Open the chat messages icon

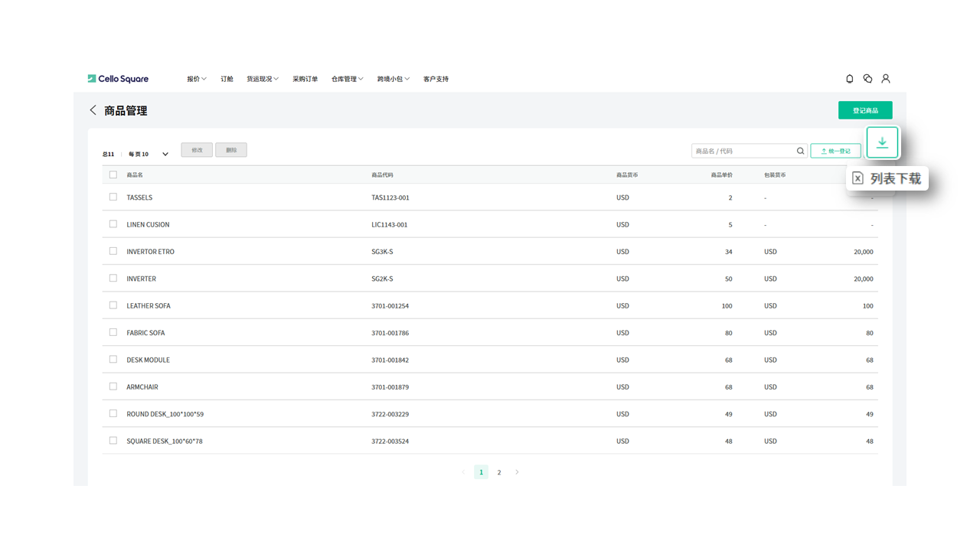click(x=867, y=79)
